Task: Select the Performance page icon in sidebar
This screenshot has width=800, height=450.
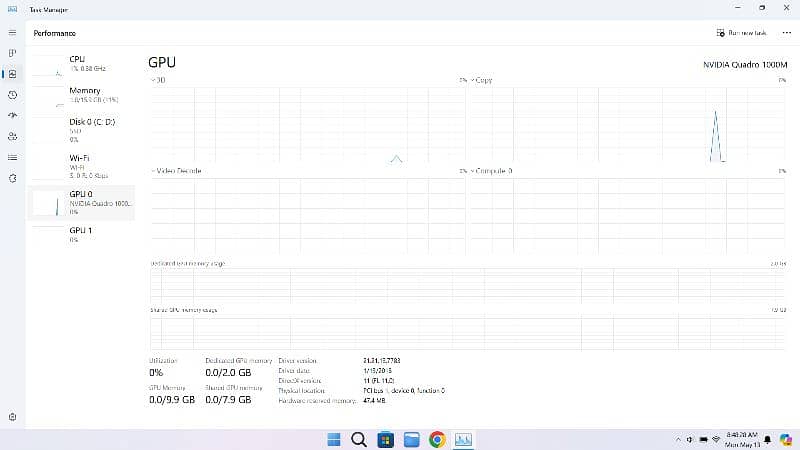Action: [12, 74]
